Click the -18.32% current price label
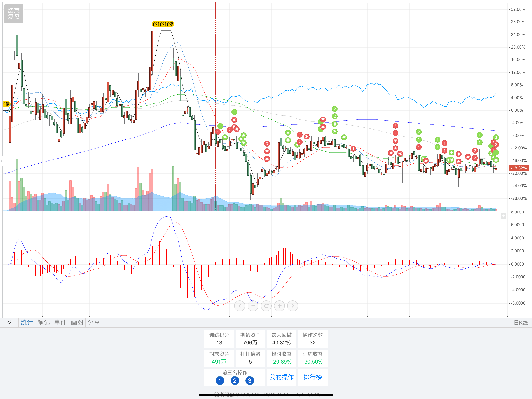The height and width of the screenshot is (399, 532). coord(519,168)
